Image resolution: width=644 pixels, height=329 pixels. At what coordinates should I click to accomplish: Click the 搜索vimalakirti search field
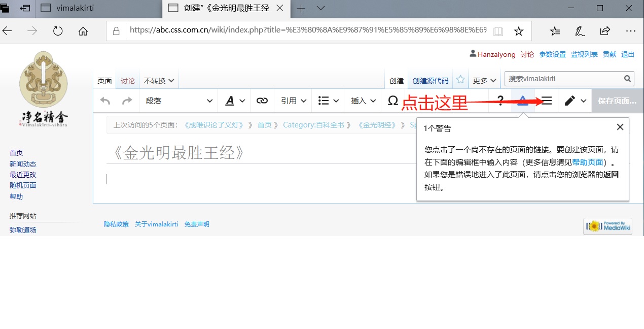click(x=563, y=79)
